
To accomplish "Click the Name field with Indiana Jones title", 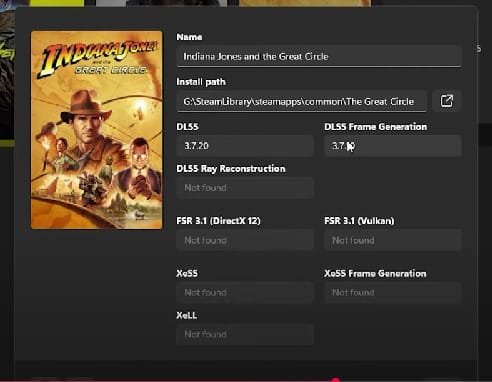I will (319, 56).
